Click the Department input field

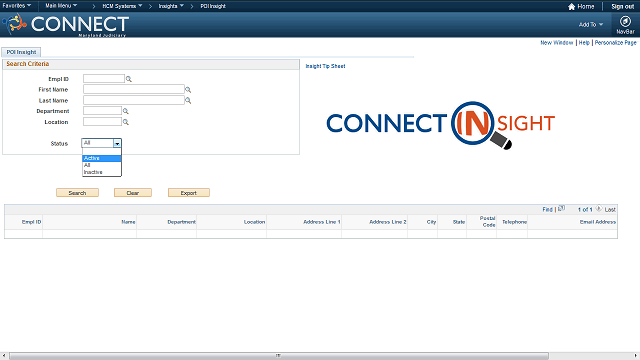pyautogui.click(x=102, y=111)
